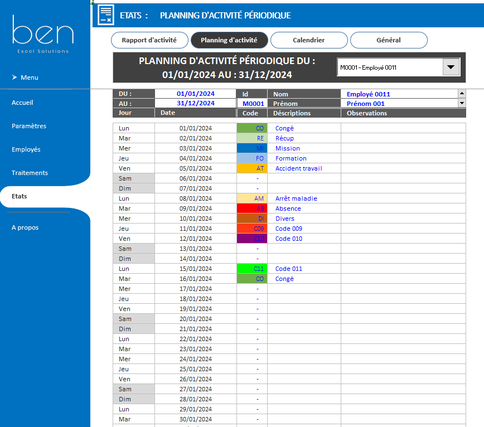
Task: Open A propos in the sidebar
Action: (25, 228)
